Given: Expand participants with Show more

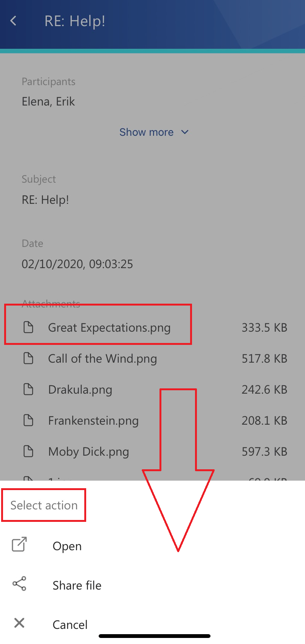Looking at the screenshot, I should (x=154, y=132).
